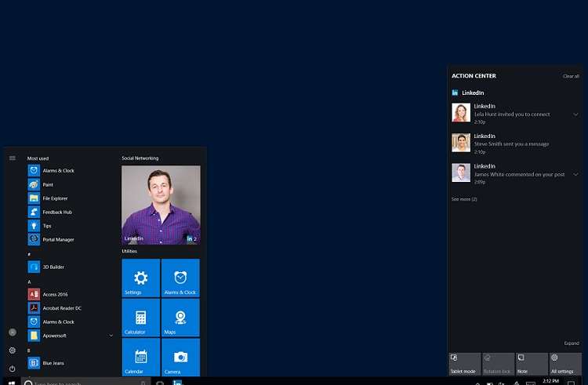
Task: Launch Portal Manager from Most used
Action: (x=51, y=239)
